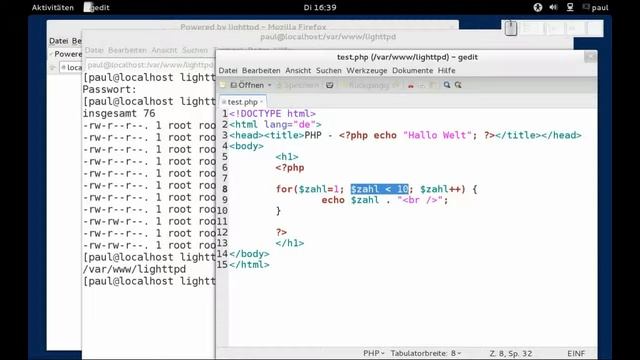The height and width of the screenshot is (360, 640).
Task: Open the Hilfe menu in gedit
Action: 447,70
